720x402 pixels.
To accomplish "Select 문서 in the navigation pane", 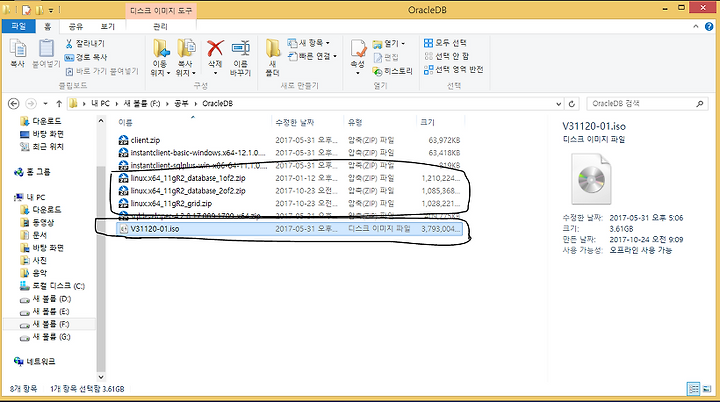I will coord(34,235).
